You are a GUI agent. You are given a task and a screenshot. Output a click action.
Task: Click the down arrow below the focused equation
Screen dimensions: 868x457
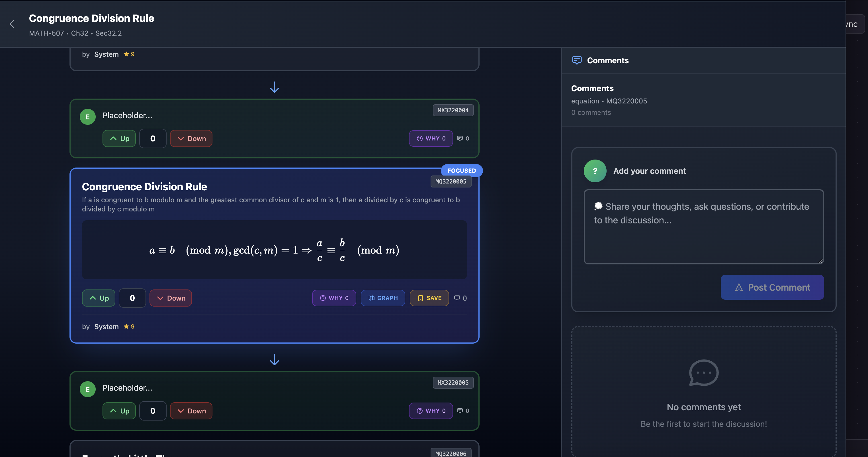(275, 360)
